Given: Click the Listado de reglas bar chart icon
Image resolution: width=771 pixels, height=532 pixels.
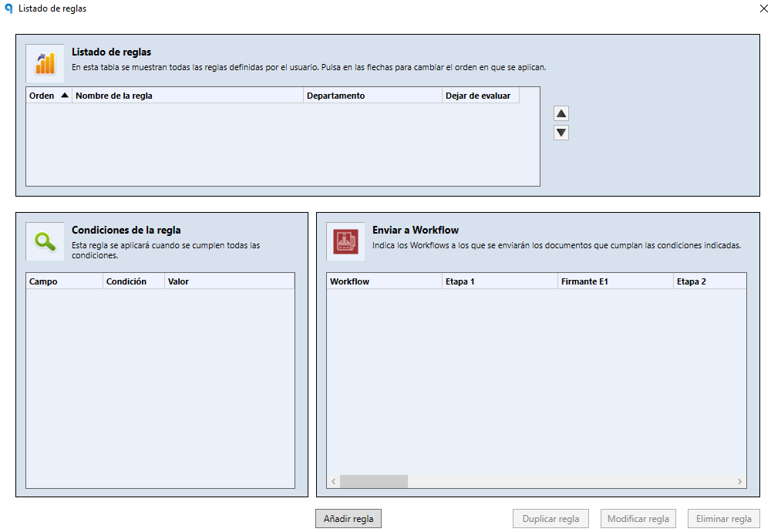Looking at the screenshot, I should [45, 63].
